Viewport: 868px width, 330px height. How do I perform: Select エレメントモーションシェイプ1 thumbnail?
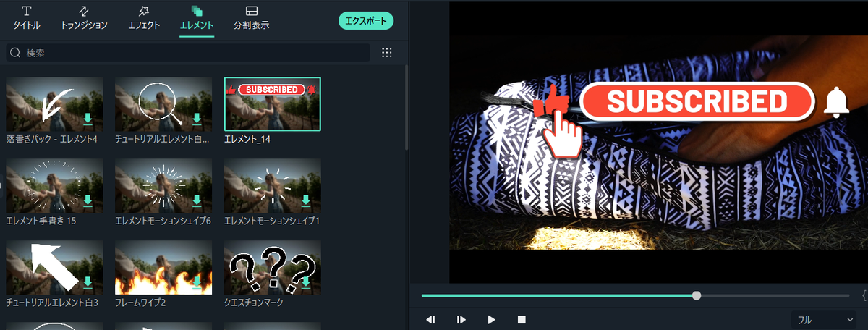click(273, 186)
